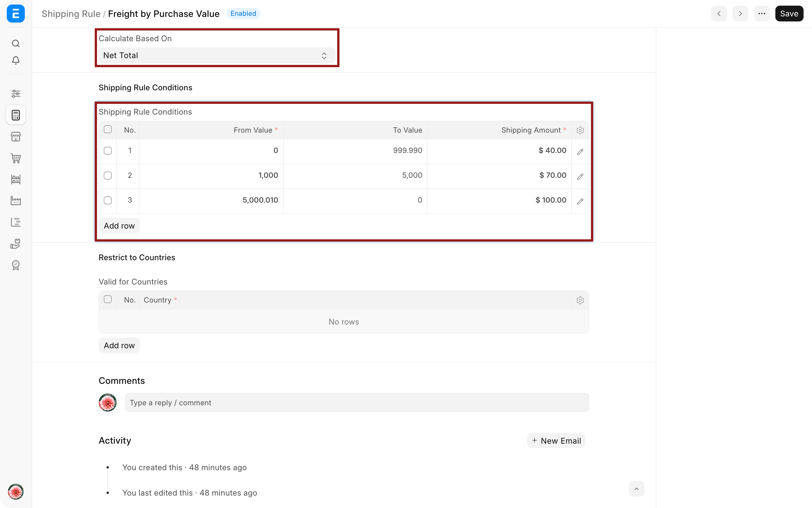The image size is (812, 508).
Task: Click the Shipping Amount column header
Action: pos(499,130)
